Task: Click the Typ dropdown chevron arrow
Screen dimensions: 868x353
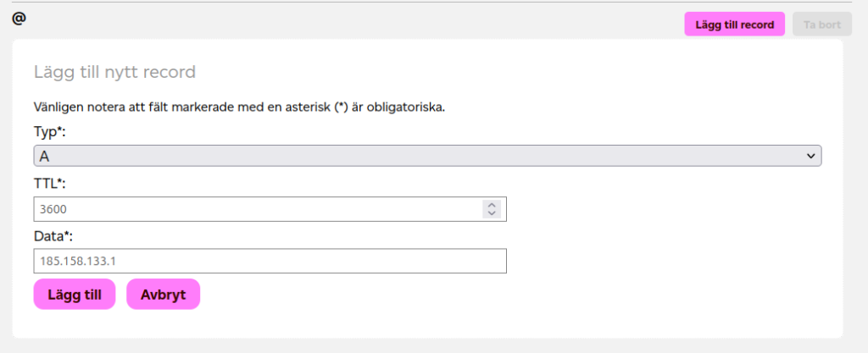Action: tap(810, 156)
